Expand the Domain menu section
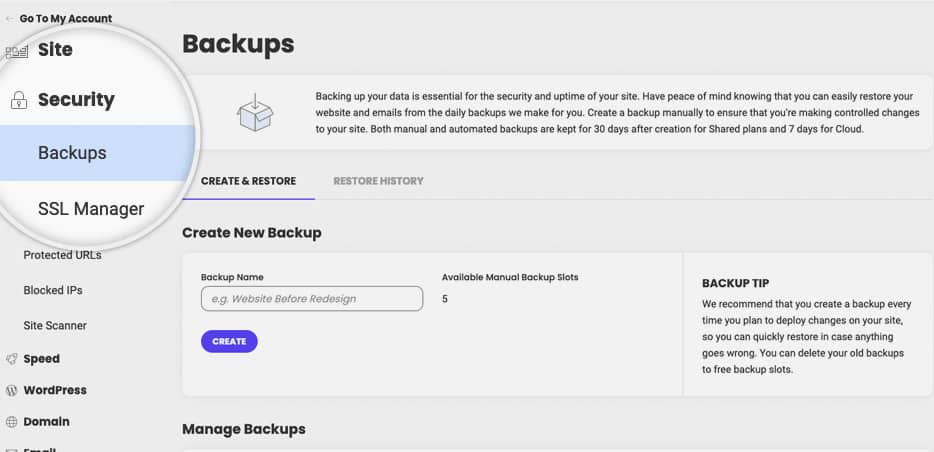934x452 pixels. 46,422
